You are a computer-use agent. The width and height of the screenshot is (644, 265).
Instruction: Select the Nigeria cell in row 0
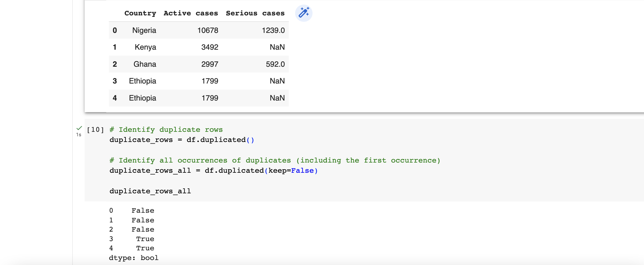tap(144, 30)
